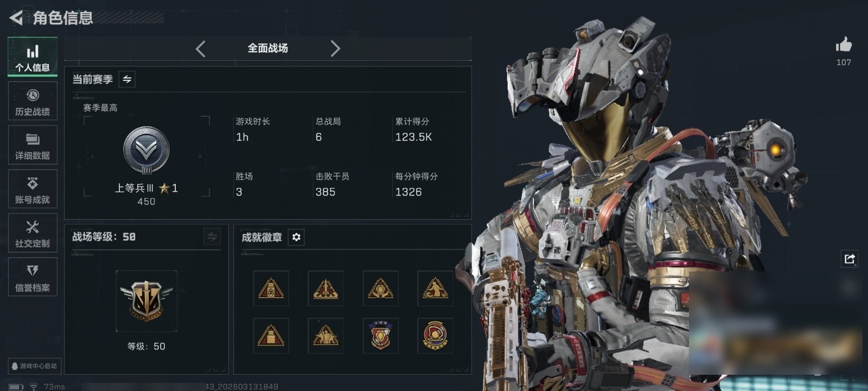Open 历史战绩 tab

tap(33, 101)
